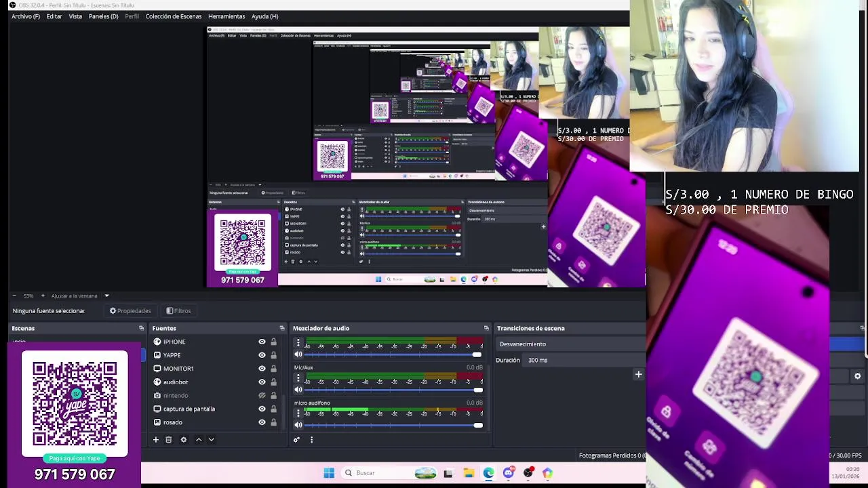868x488 pixels.
Task: Click the Propiedades button
Action: pos(130,310)
